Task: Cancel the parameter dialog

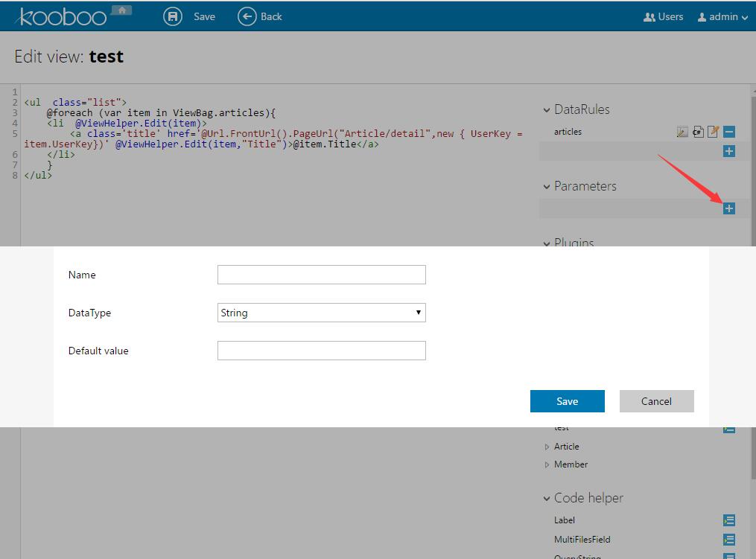Action: (657, 401)
